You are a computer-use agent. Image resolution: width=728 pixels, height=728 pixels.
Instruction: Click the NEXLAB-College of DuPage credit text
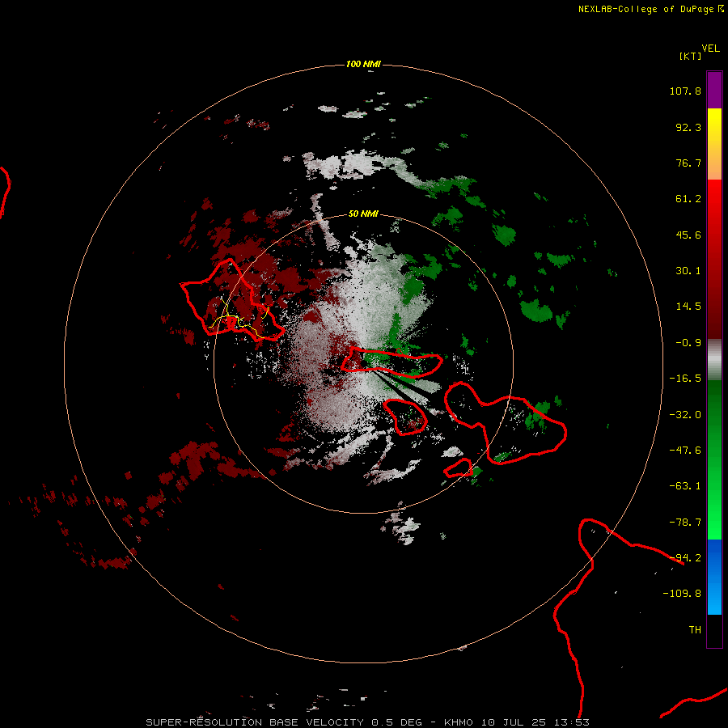tap(645, 9)
